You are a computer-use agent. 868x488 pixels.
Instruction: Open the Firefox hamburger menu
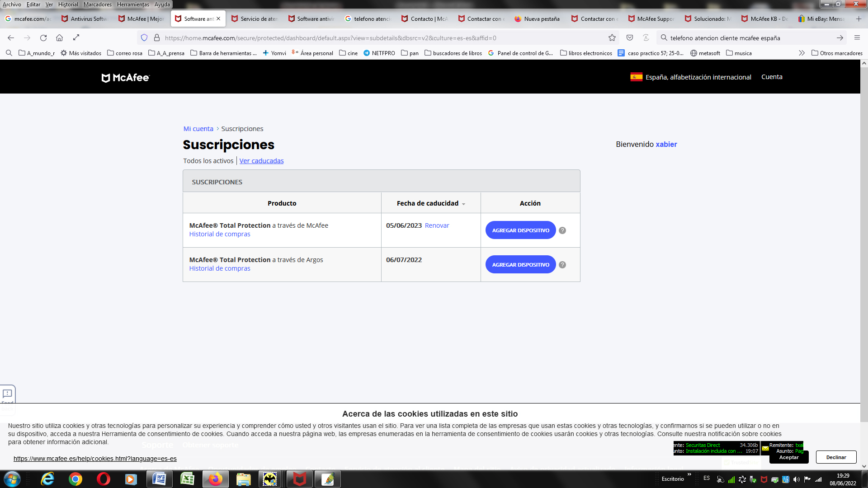click(x=857, y=38)
